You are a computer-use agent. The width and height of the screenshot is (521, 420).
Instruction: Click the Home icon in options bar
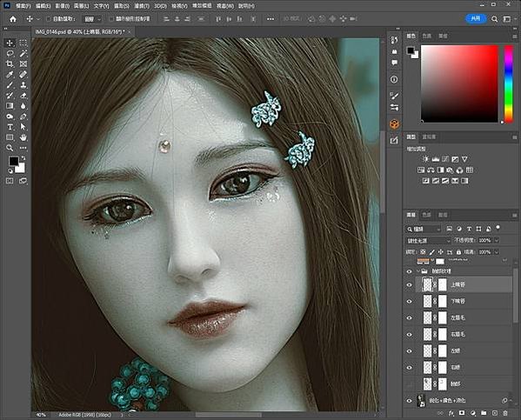pyautogui.click(x=13, y=19)
